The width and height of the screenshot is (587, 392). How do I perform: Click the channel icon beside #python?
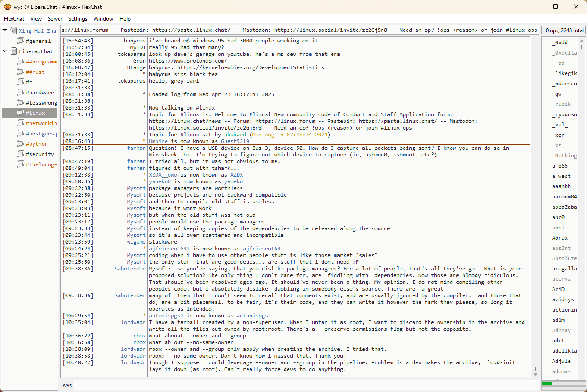[21, 144]
